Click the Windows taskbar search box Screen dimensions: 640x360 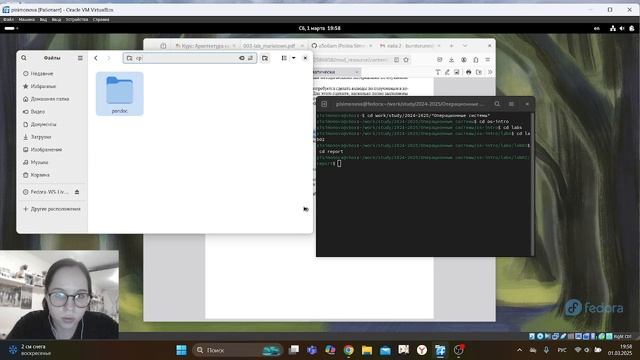pos(237,350)
